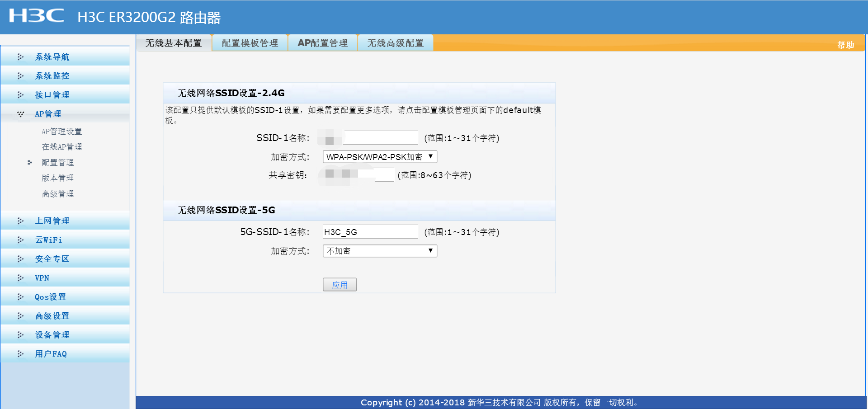Click the arrow icon beside 用户FAQ

(20, 354)
